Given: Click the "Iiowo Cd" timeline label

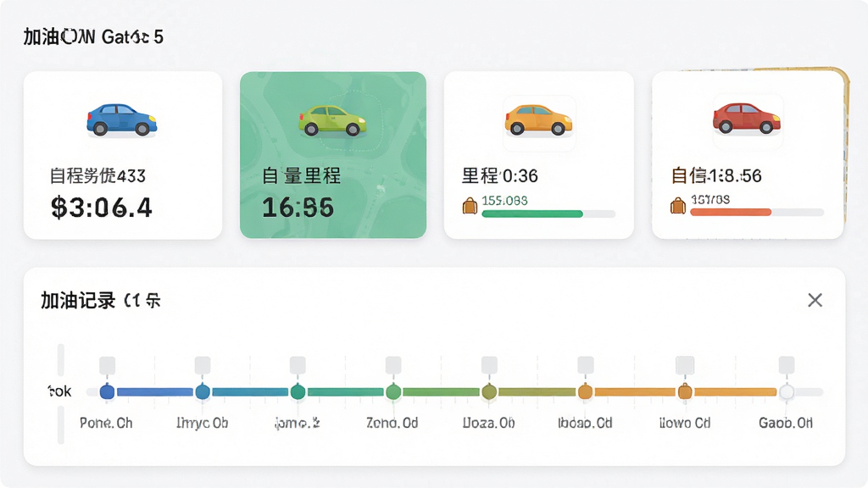Looking at the screenshot, I should (685, 424).
